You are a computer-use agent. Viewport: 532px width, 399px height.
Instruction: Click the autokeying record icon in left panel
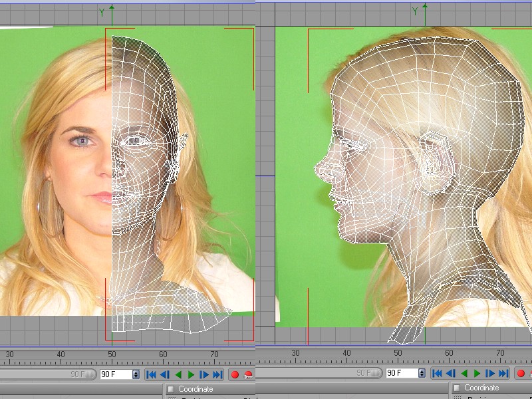tap(248, 374)
